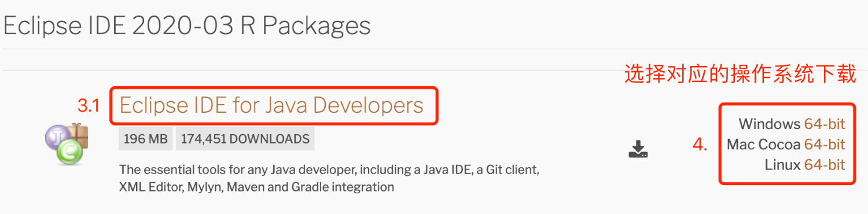Download the Linux 64-bit package

(825, 165)
